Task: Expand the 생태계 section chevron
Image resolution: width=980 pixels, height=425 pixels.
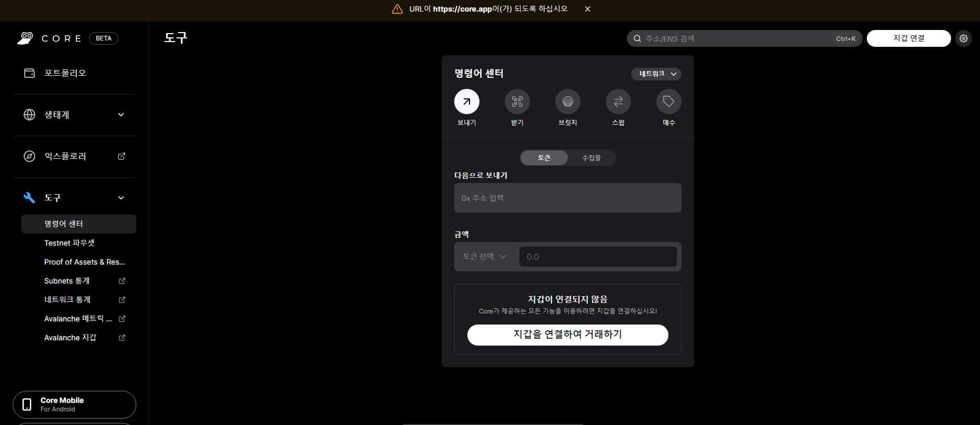Action: [121, 115]
